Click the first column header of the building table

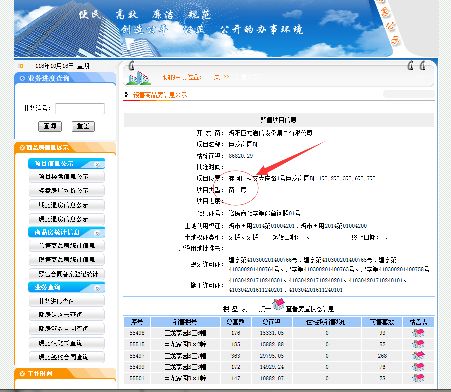(x=137, y=322)
